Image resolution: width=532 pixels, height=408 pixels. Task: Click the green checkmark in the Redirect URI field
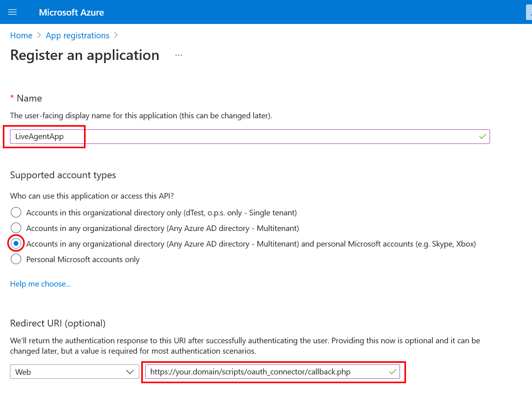tap(392, 372)
